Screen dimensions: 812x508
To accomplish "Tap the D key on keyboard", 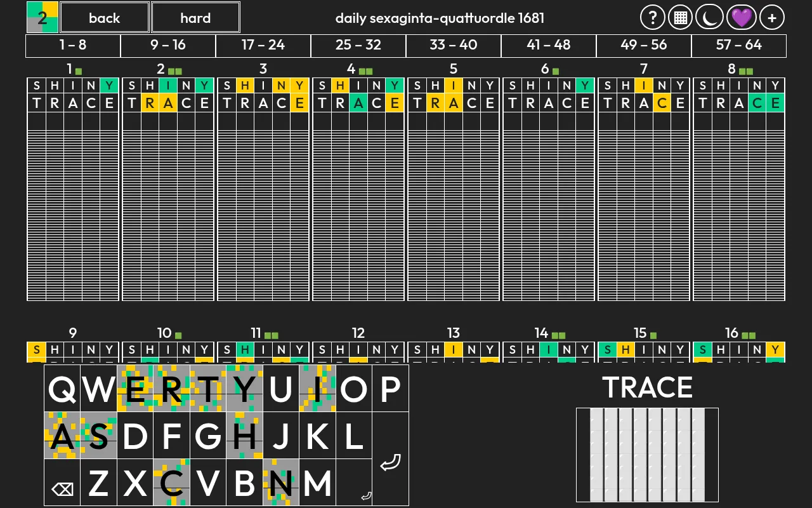I will pos(135,436).
